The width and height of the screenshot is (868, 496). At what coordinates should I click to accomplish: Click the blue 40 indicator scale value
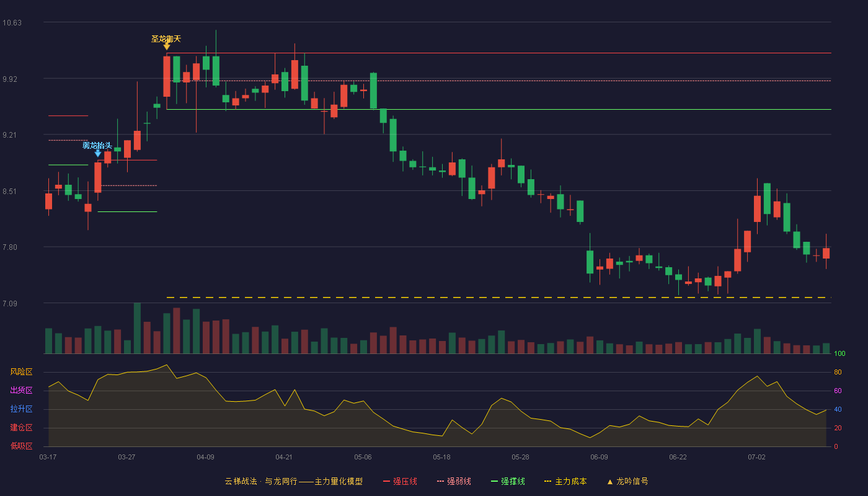(838, 409)
